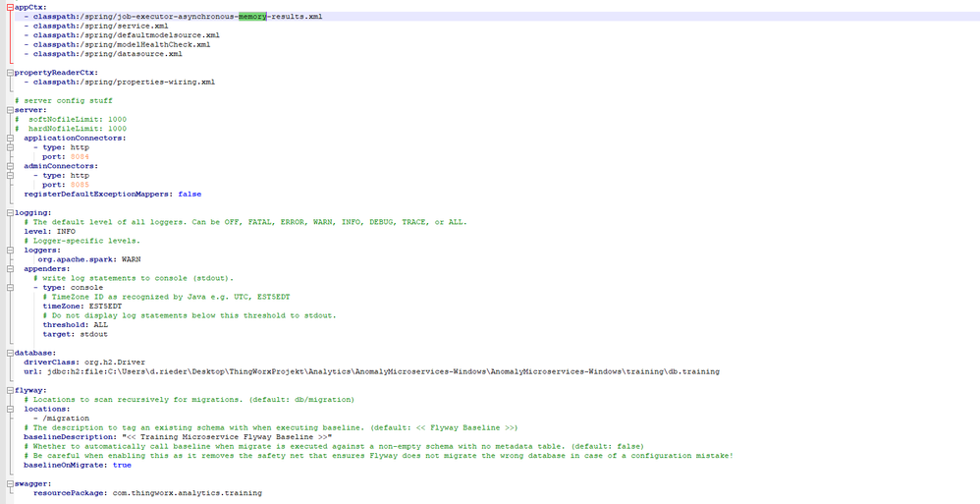980x504 pixels.
Task: Collapse the propertyReaderCtx section fold marker
Action: click(10, 73)
